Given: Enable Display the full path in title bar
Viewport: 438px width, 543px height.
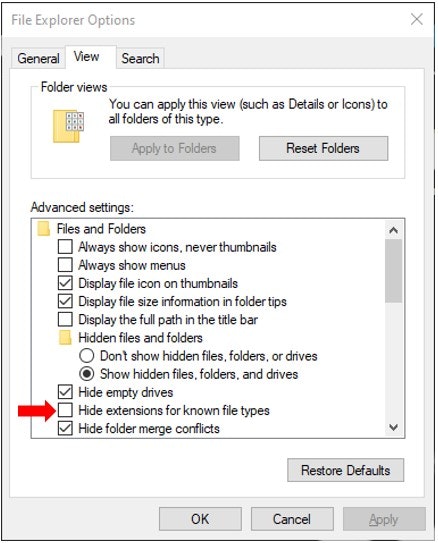Looking at the screenshot, I should [65, 319].
